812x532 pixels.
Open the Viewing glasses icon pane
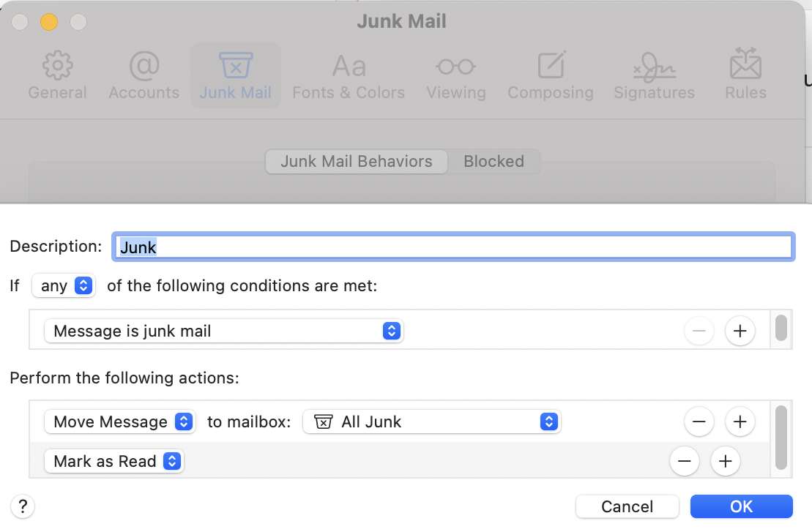[x=456, y=75]
